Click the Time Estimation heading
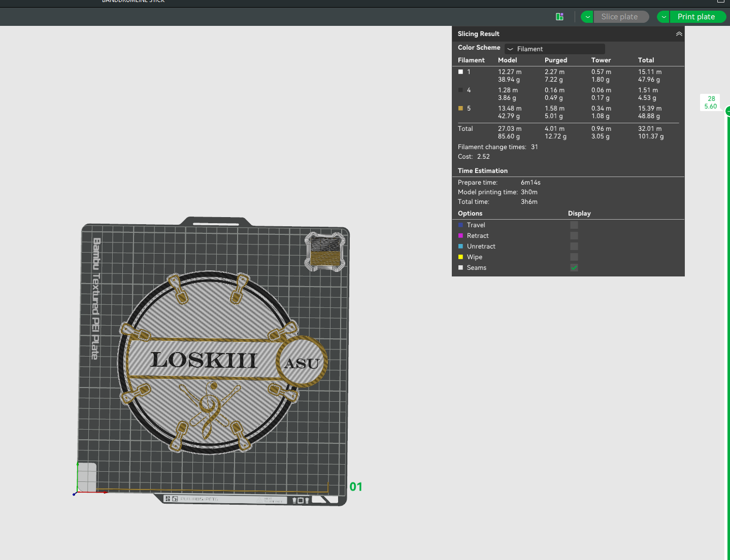This screenshot has width=730, height=560. coord(483,171)
